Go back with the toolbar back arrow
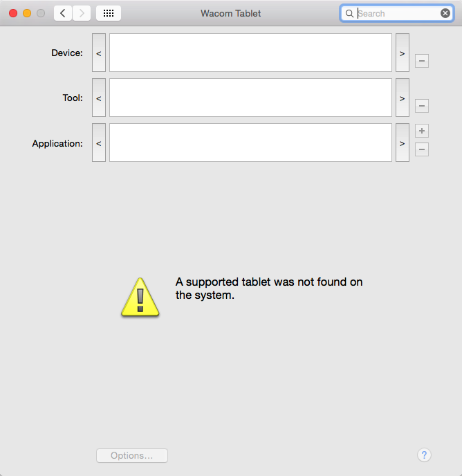The image size is (462, 476). pyautogui.click(x=63, y=13)
